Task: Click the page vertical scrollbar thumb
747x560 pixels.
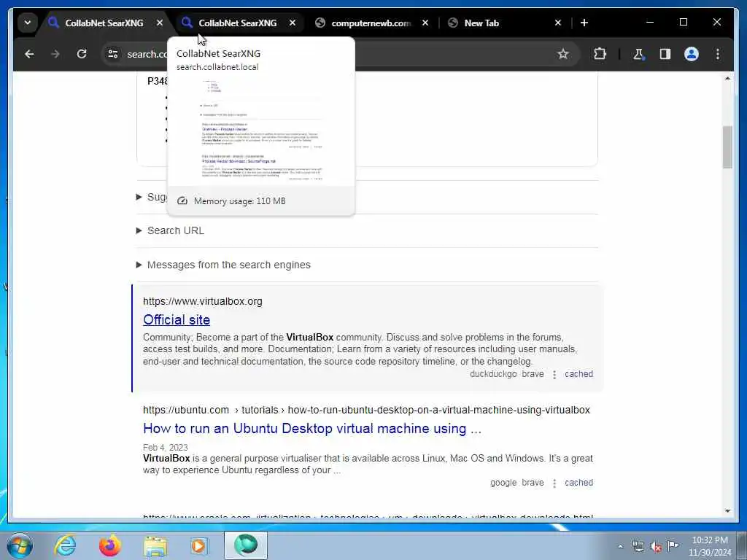Action: 727,147
